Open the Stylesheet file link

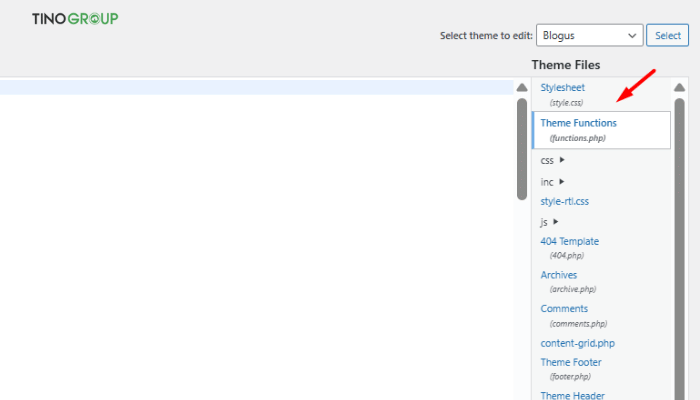pyautogui.click(x=562, y=88)
